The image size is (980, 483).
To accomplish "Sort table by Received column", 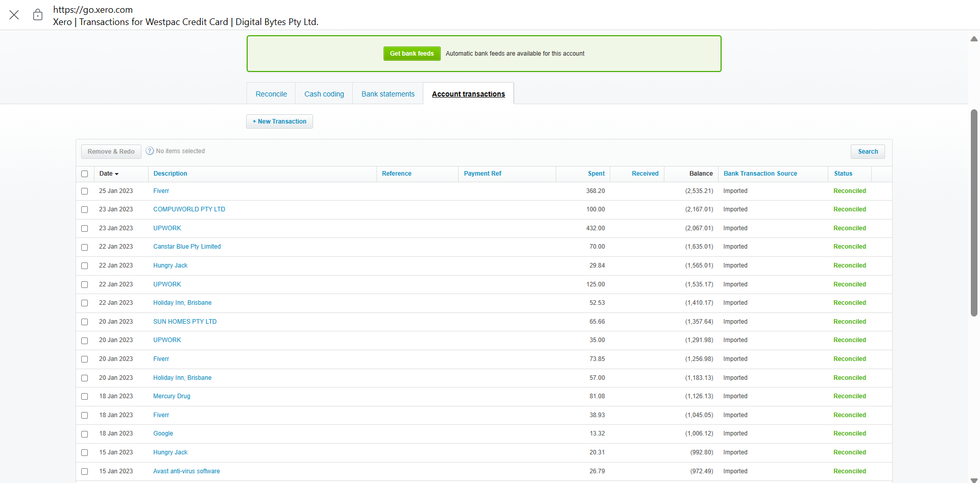I will tap(645, 174).
